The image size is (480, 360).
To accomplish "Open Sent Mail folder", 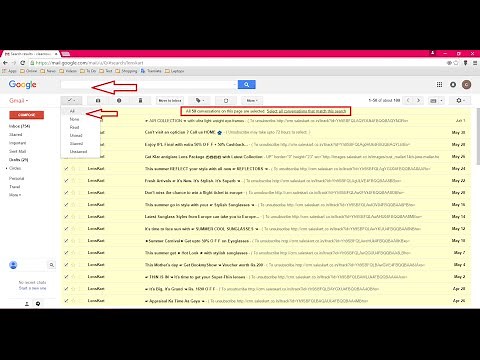I will coord(17,151).
